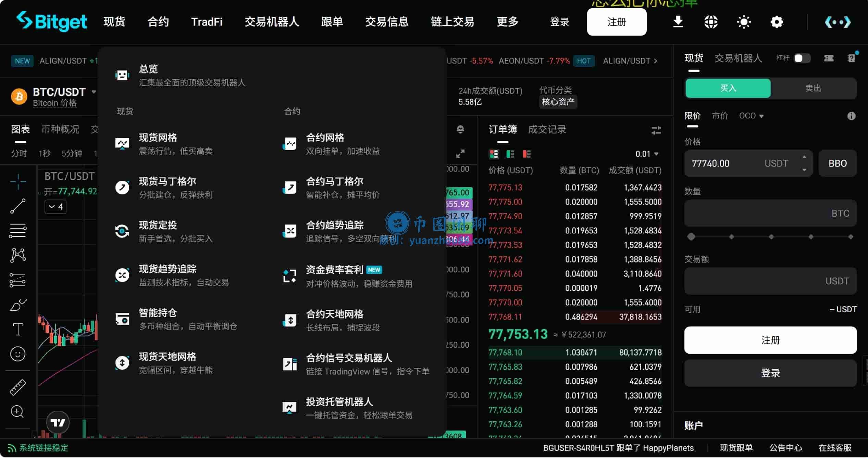Open the 0.01 price precision dropdown

(x=647, y=154)
